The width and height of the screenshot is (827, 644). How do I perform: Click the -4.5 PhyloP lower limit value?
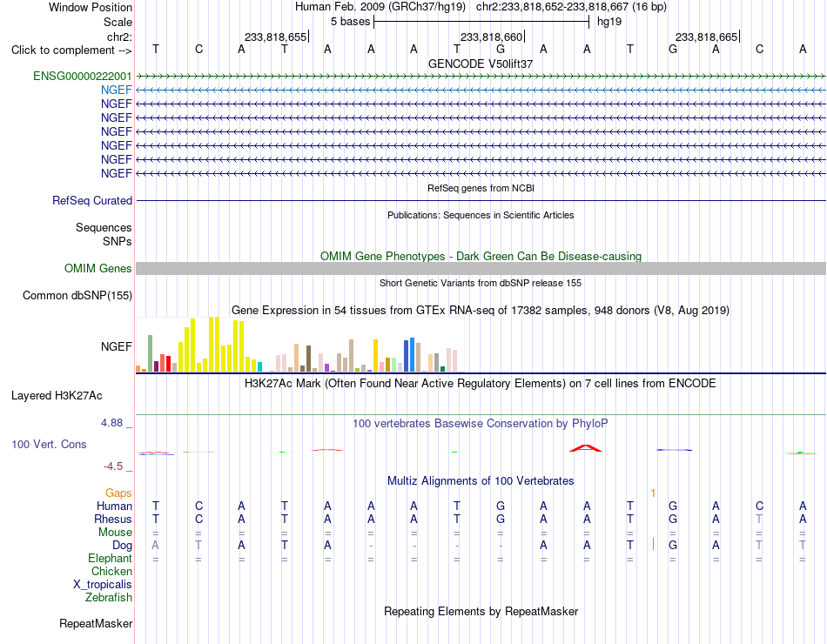[x=113, y=466]
